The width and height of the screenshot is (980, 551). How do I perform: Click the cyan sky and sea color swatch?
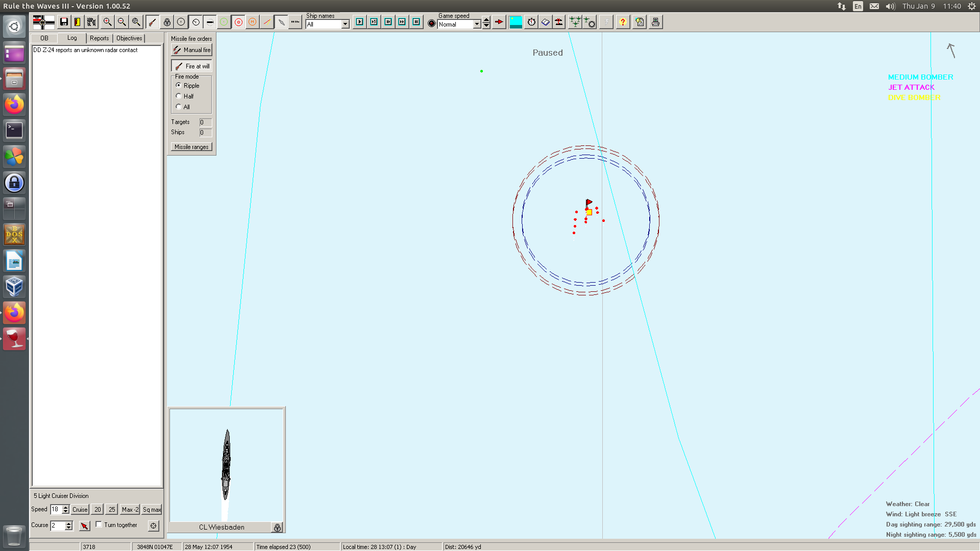[x=516, y=22]
